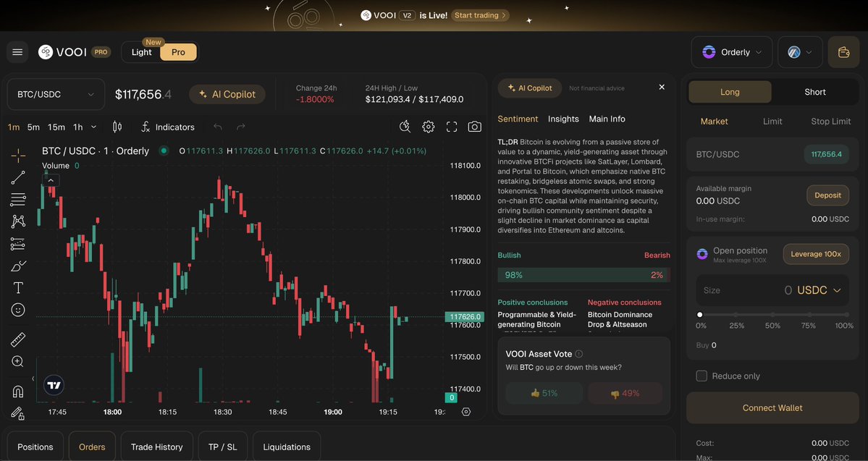Select the Fibonacci retracement tool

[17, 200]
